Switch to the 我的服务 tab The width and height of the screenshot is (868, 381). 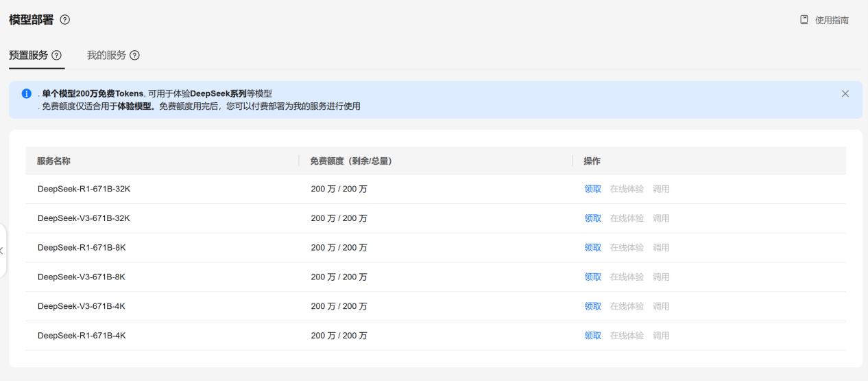pos(106,55)
